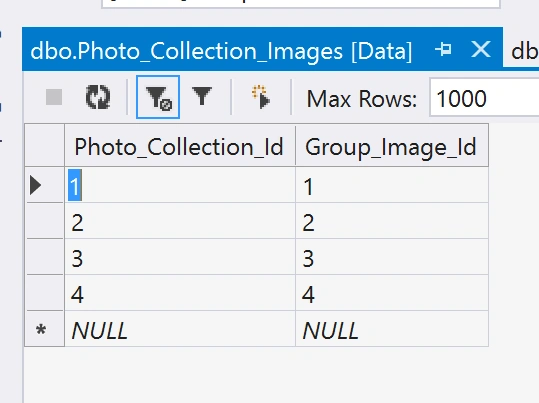Click the Script icon with sparkle arrow
Viewport: 539px width, 403px height.
click(x=261, y=97)
